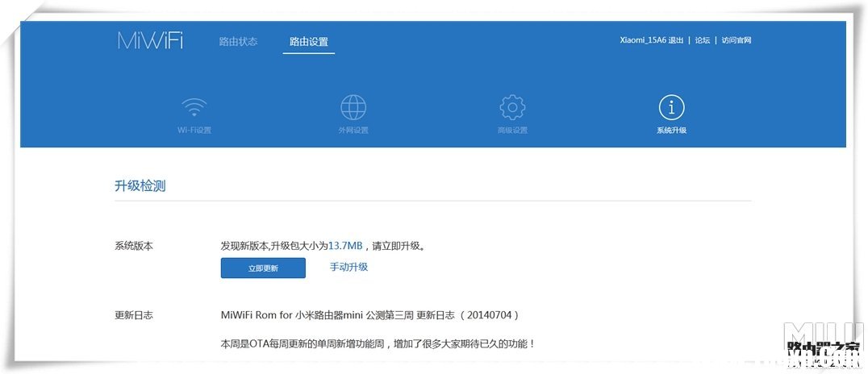This screenshot has height=374, width=868.
Task: Open the Wi-Fi设置 wifi icon
Action: pyautogui.click(x=194, y=107)
